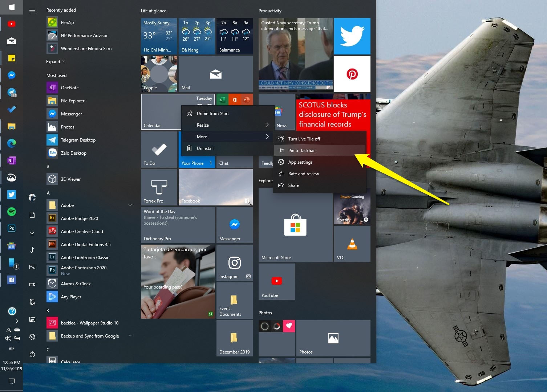Open File Explorer from Most used
Viewport: 547px width, 392px height.
click(x=89, y=101)
